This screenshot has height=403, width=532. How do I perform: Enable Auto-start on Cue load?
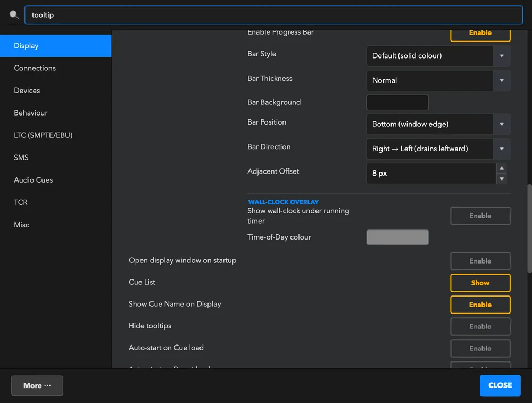[x=480, y=348]
